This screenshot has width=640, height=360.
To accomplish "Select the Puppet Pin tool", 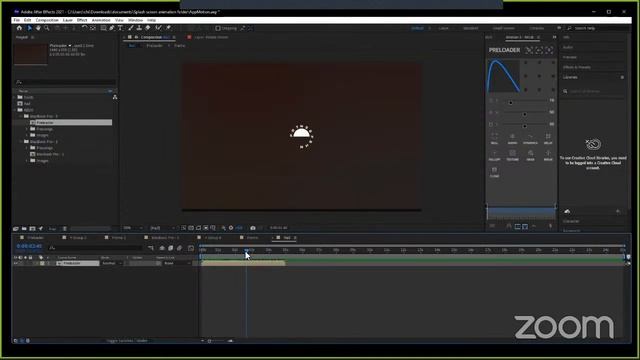I will pos(168,28).
